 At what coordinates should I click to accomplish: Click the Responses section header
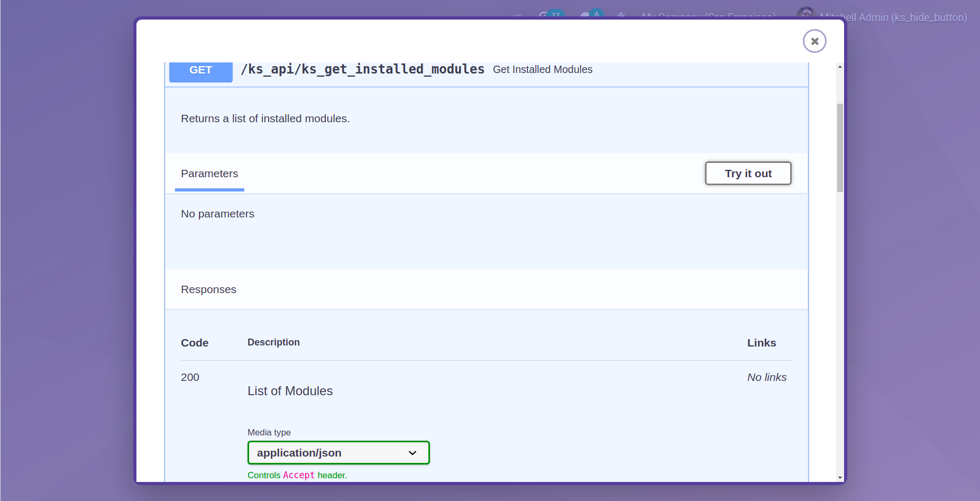point(208,289)
